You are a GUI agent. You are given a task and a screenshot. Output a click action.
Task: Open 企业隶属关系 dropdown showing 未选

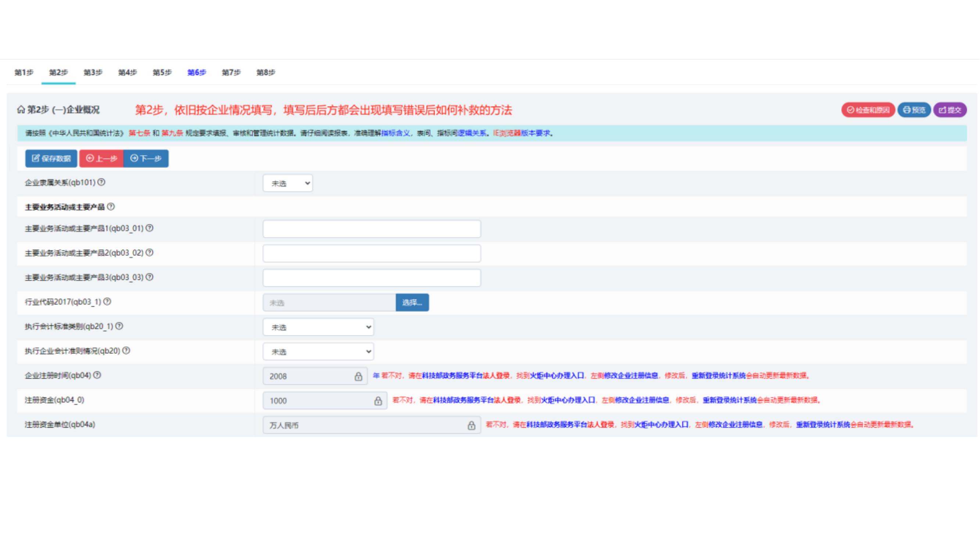288,183
